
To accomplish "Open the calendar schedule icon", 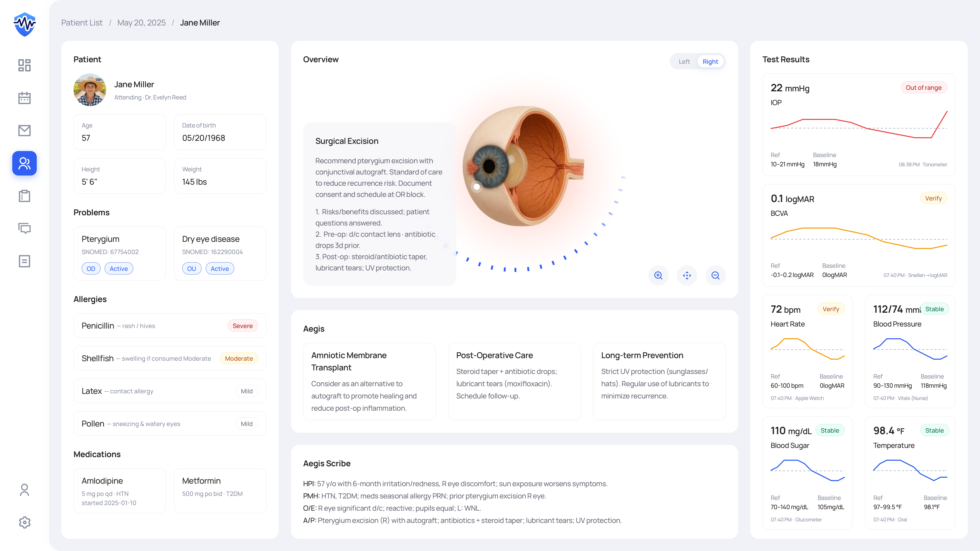I will pyautogui.click(x=24, y=98).
